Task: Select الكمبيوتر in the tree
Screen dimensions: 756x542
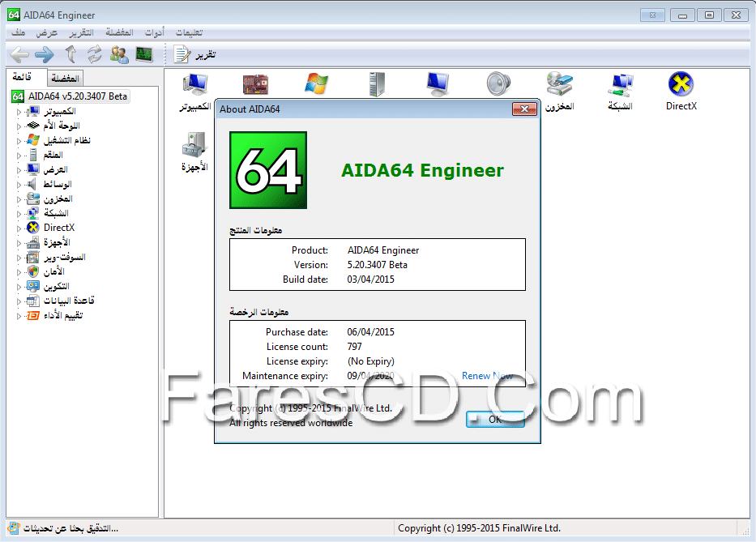Action: (60, 111)
